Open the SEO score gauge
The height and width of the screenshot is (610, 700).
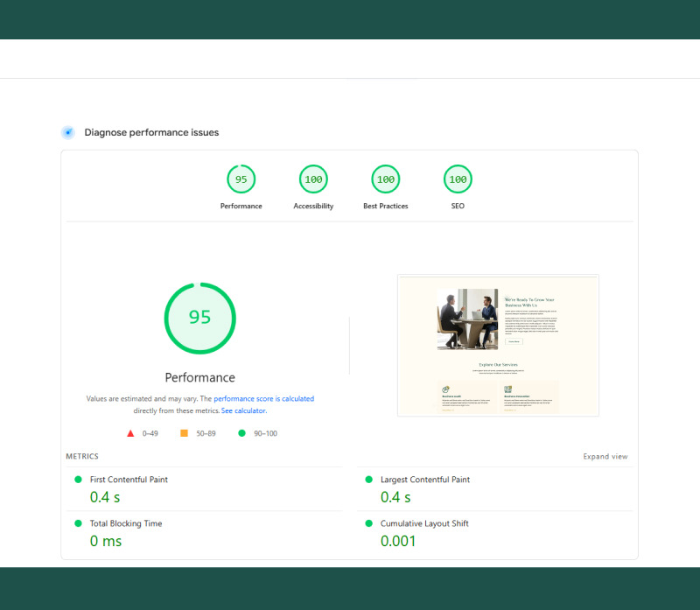click(457, 179)
